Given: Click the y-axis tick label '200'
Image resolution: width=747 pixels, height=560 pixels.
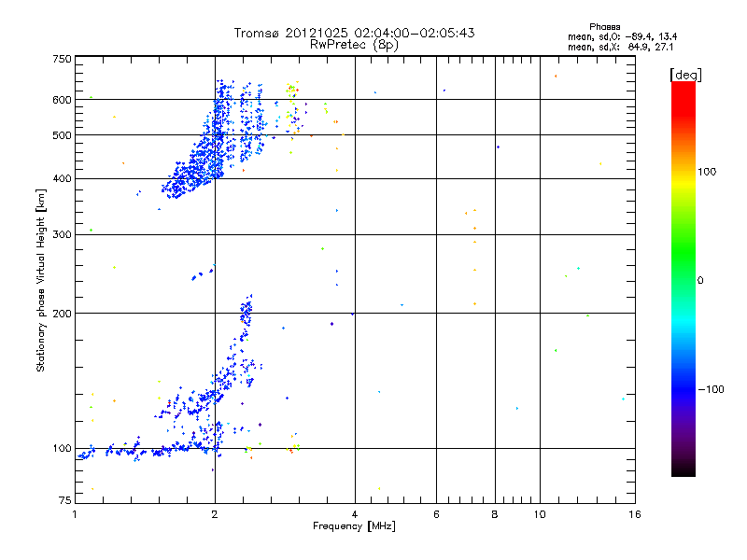Looking at the screenshot, I should click(x=62, y=314).
